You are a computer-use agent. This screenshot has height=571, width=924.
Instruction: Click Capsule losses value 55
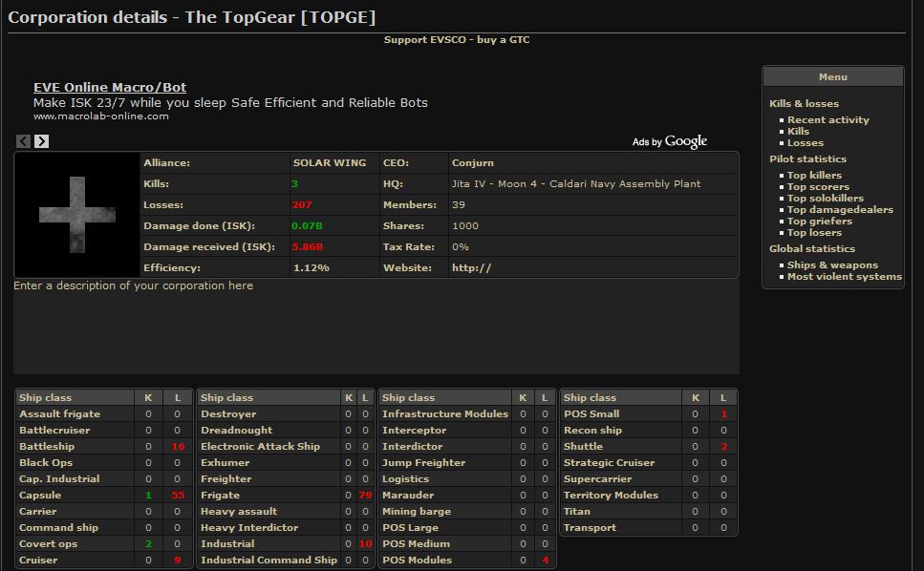click(178, 495)
